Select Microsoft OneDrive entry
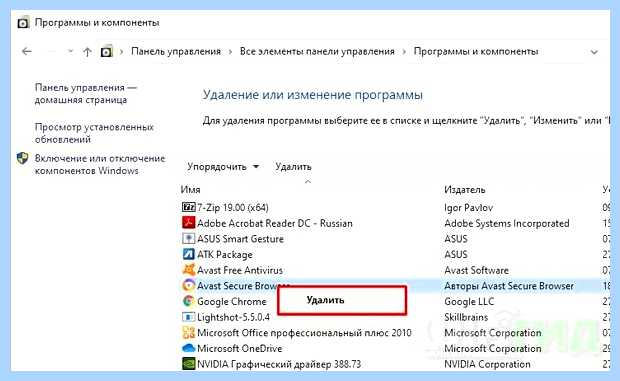Image resolution: width=620 pixels, height=381 pixels. pos(240,349)
